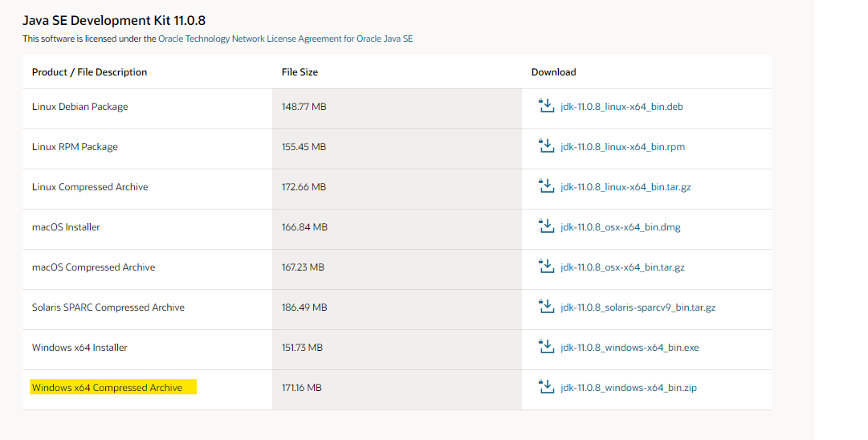Download jdk-11.0.8_osx-x64_bin.dmg file link
The image size is (868, 440).
[621, 227]
